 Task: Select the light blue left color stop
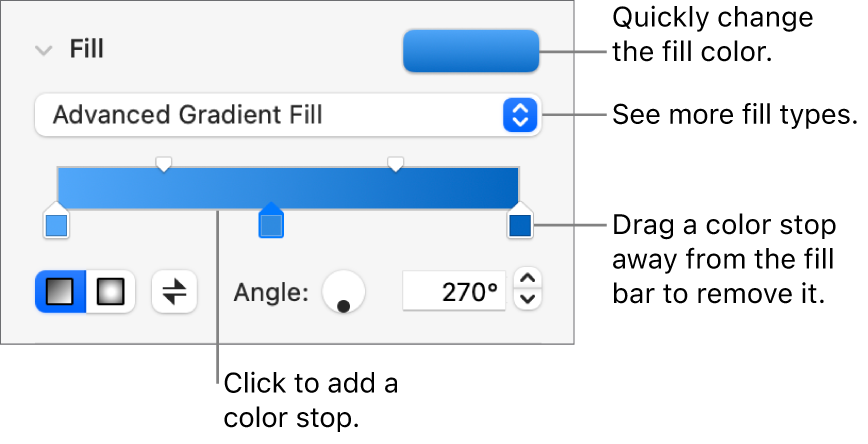57,225
